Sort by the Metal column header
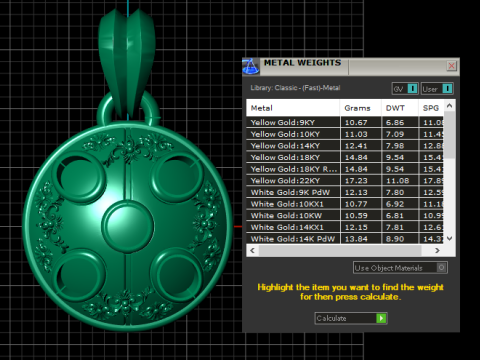480x360 pixels. click(x=293, y=108)
